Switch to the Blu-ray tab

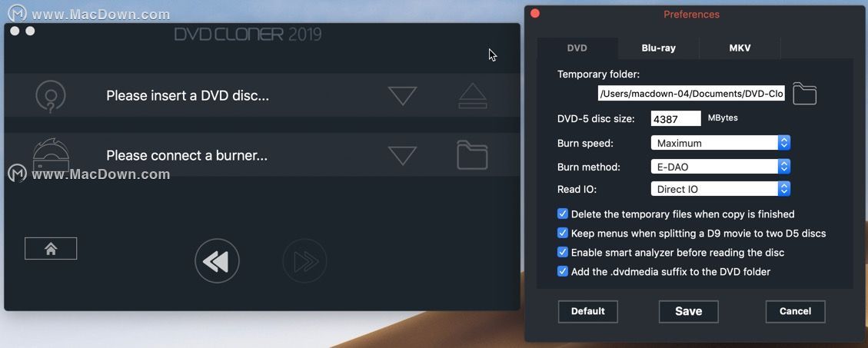click(x=659, y=48)
